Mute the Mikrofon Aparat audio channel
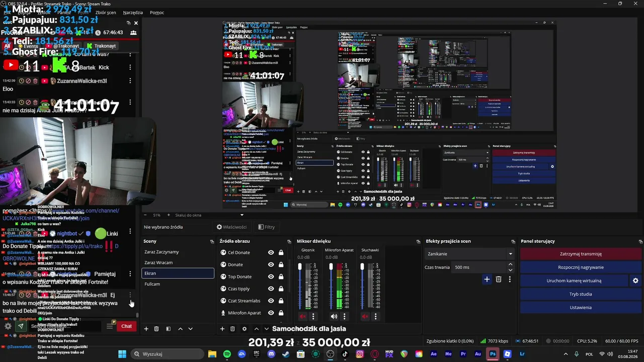Screen dimensions: 644x362 click(334, 316)
